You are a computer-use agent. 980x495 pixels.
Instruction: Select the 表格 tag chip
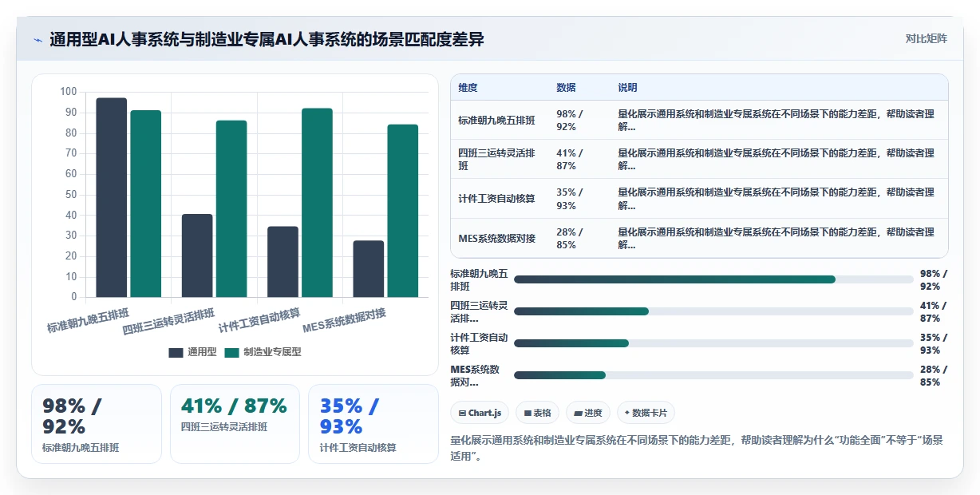537,413
